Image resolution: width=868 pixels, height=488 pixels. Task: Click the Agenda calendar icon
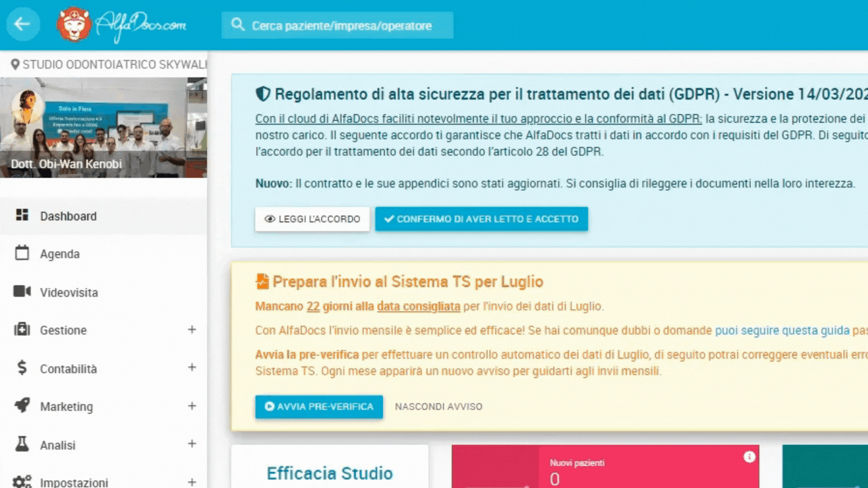click(x=22, y=253)
